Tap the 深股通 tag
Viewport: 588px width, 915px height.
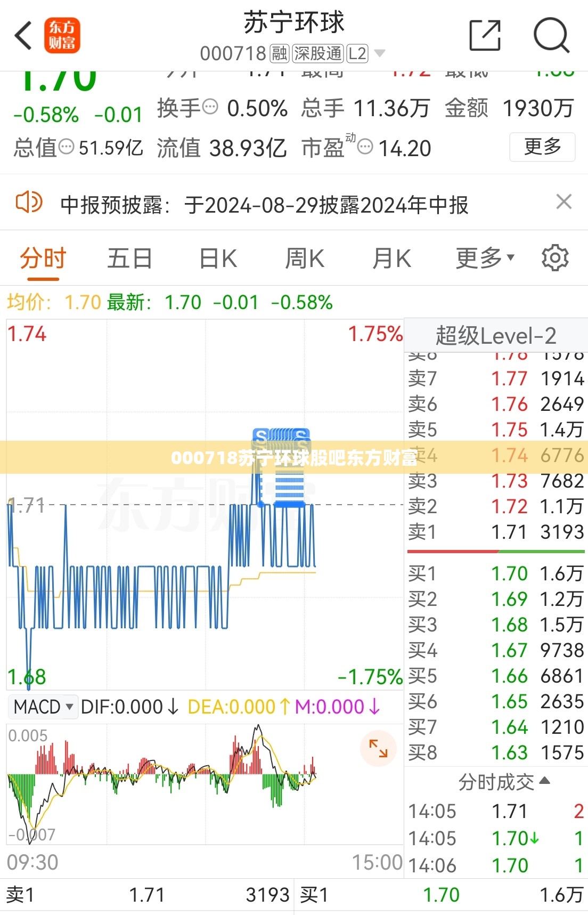[x=318, y=53]
